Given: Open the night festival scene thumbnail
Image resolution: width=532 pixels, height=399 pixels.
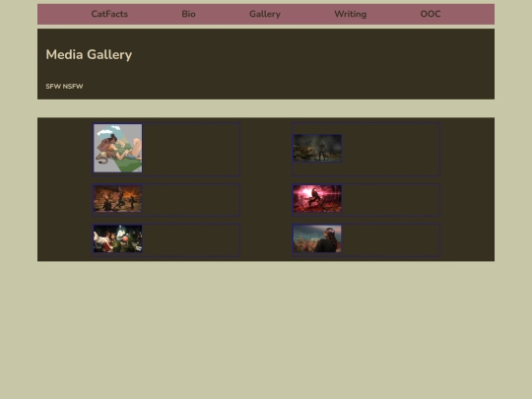Looking at the screenshot, I should (118, 238).
